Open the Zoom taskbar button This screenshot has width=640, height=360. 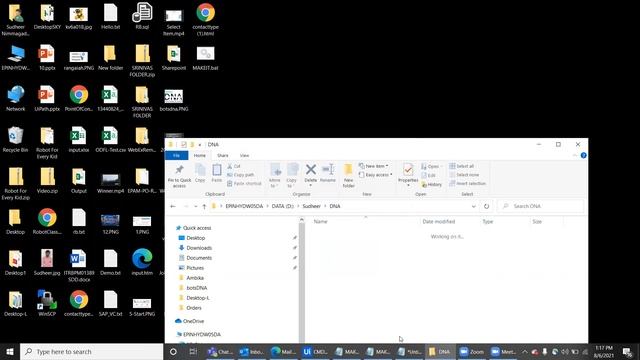point(471,351)
